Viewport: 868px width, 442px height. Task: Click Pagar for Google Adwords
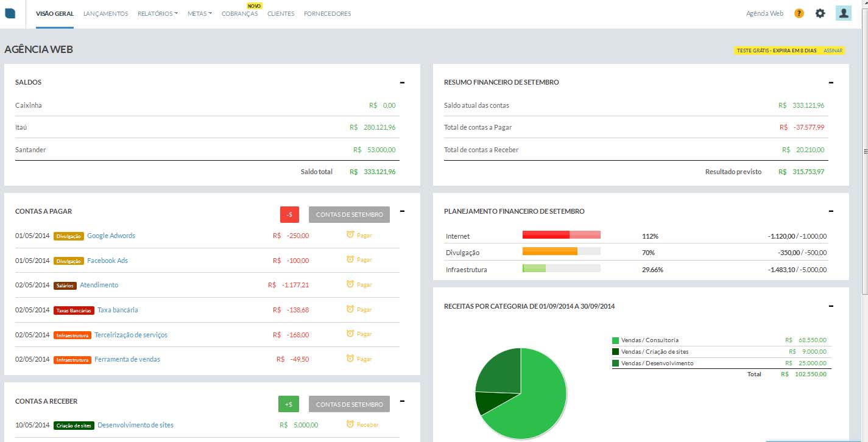pos(364,235)
